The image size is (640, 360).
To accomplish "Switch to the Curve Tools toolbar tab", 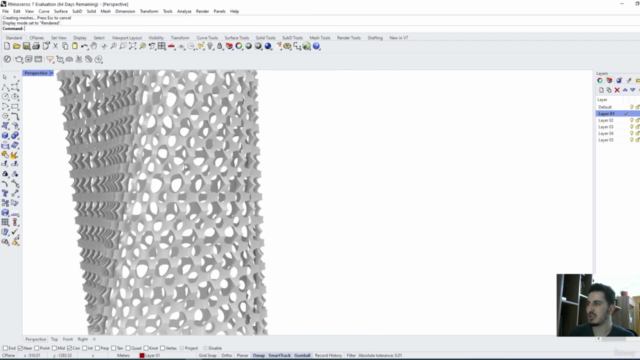I will [207, 38].
